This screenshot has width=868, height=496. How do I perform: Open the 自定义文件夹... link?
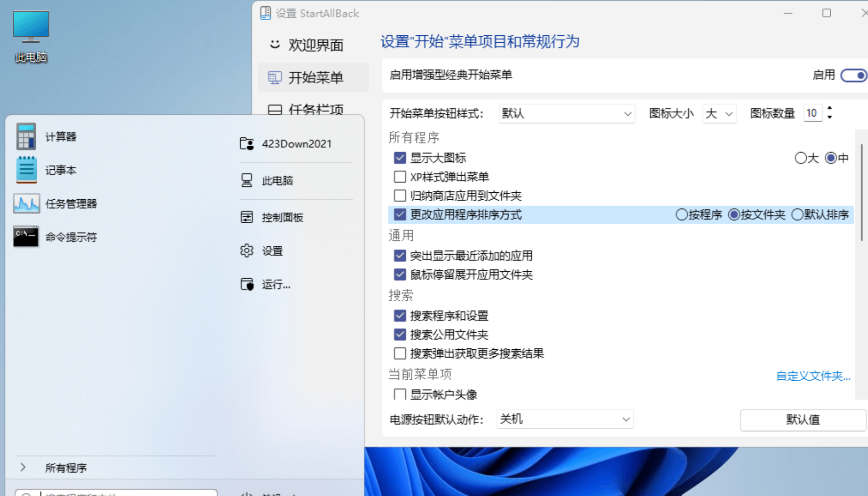[813, 376]
